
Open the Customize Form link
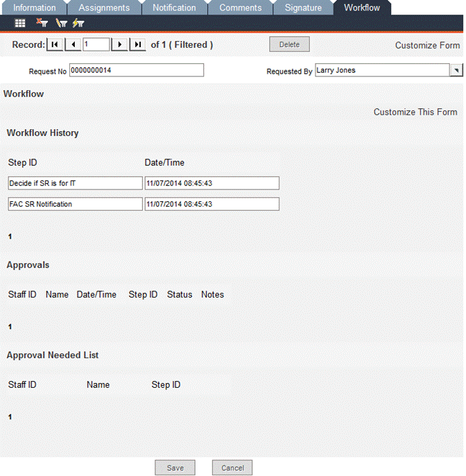click(427, 45)
